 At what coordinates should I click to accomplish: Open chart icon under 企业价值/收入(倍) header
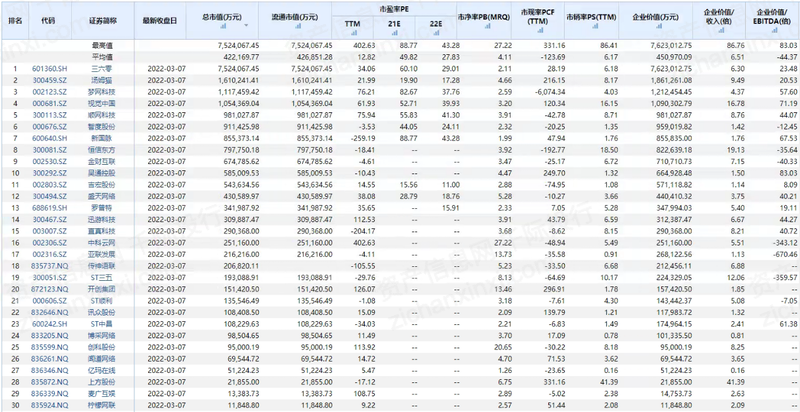coord(723,30)
